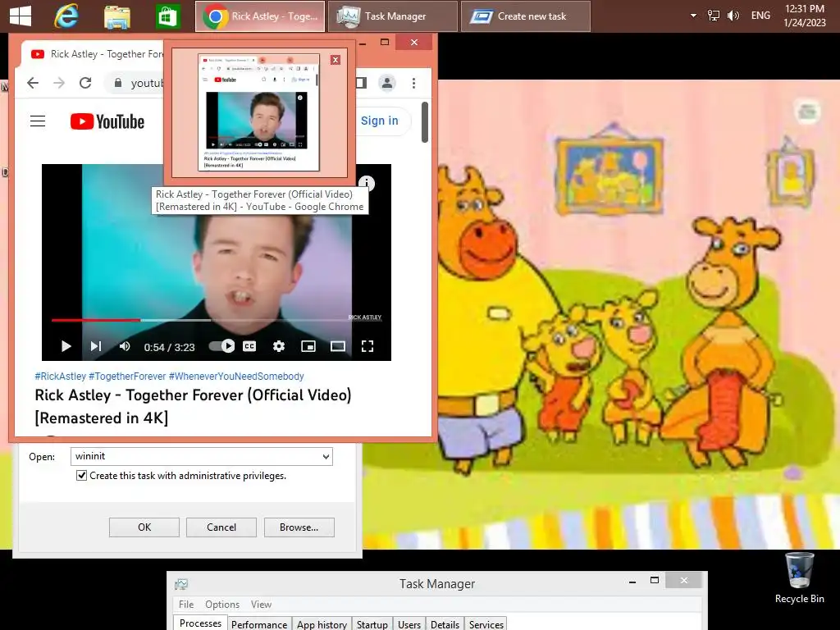Select the Processes tab
This screenshot has width=840, height=630.
[x=200, y=623]
